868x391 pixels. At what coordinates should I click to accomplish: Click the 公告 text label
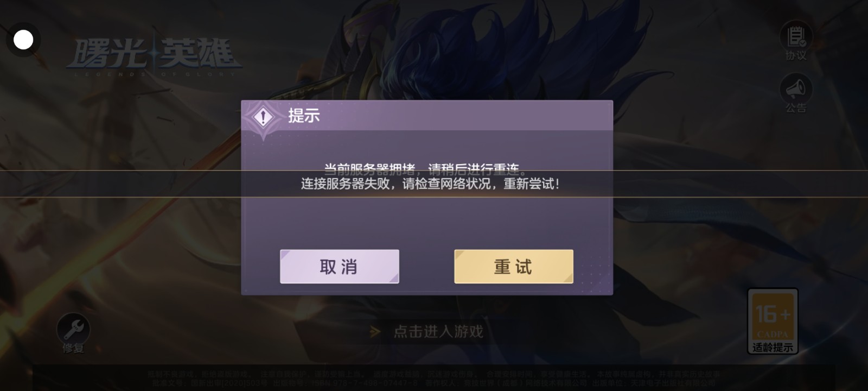tap(796, 108)
